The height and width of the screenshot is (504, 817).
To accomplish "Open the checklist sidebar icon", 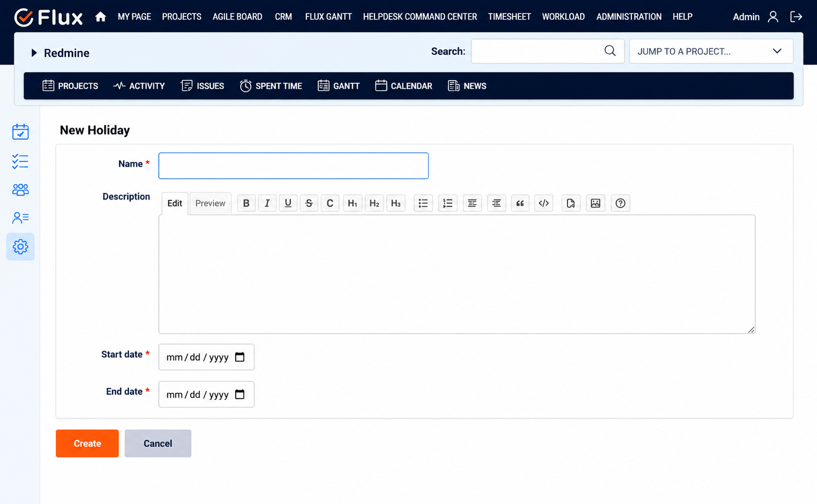I will [x=20, y=162].
